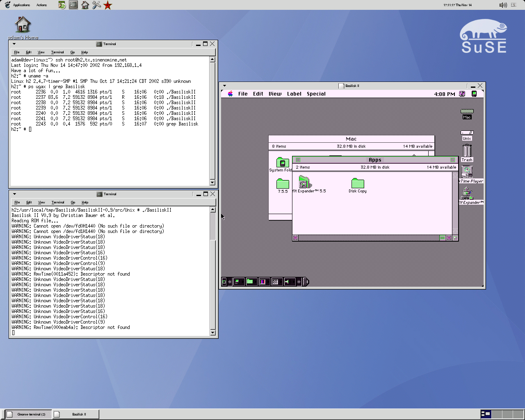Open the Actions menu in GNOME panel

click(41, 5)
